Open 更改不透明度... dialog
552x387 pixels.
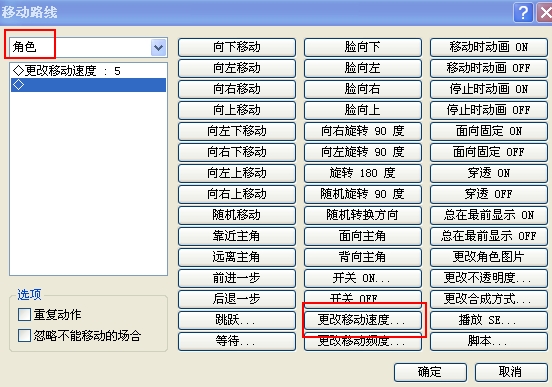click(489, 278)
